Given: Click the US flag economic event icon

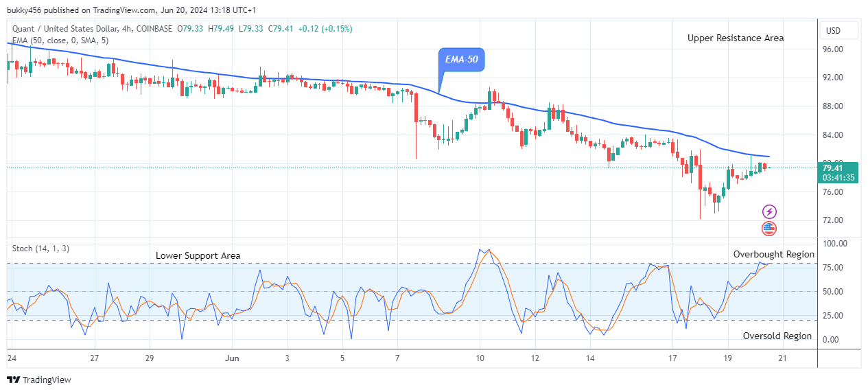Looking at the screenshot, I should (x=769, y=229).
